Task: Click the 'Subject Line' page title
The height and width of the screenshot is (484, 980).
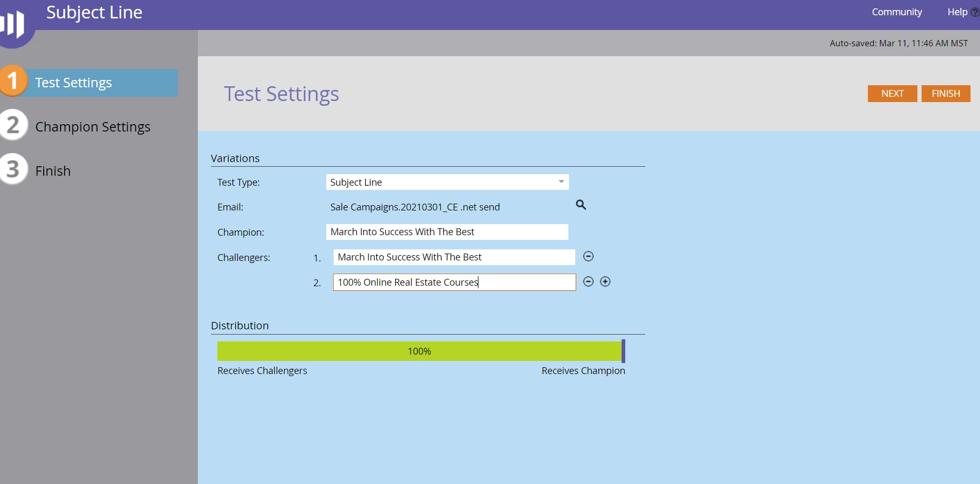Action: 94,12
